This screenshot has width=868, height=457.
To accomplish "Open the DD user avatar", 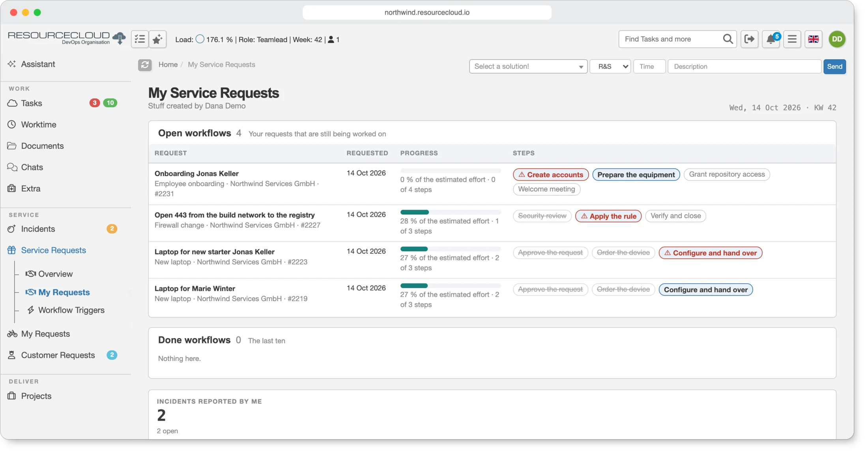I will 837,39.
